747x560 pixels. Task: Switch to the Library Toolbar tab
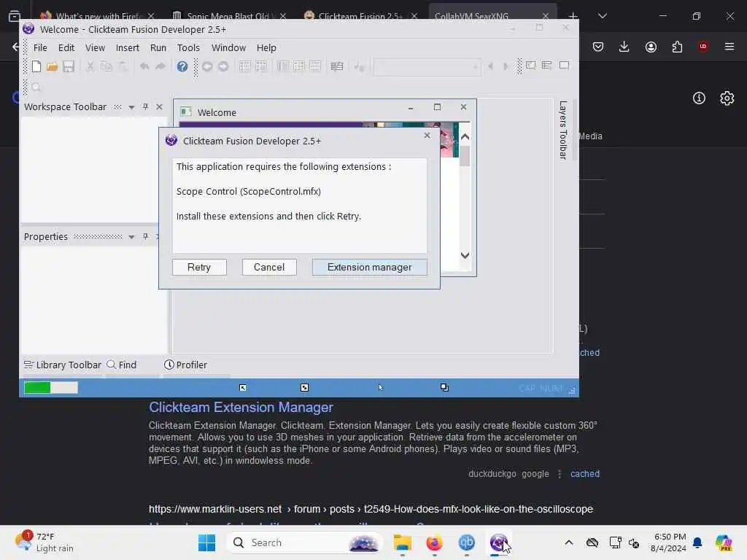point(63,365)
